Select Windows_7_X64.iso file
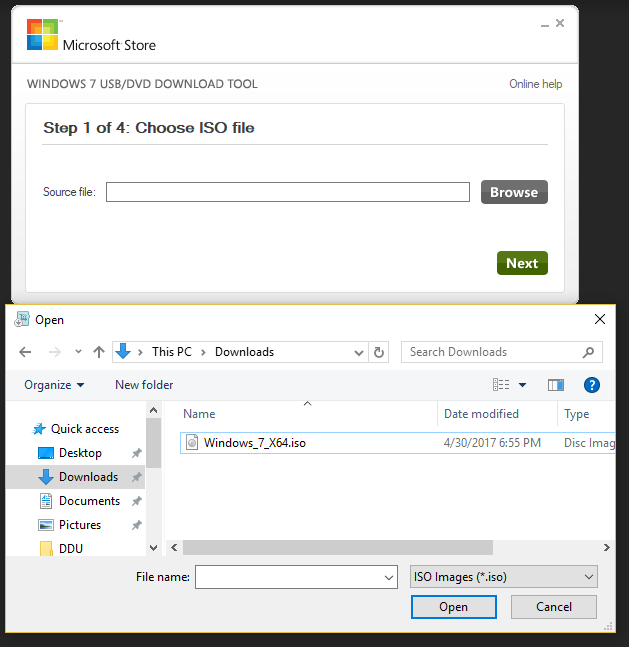Viewport: 629px width, 647px height. (397, 443)
